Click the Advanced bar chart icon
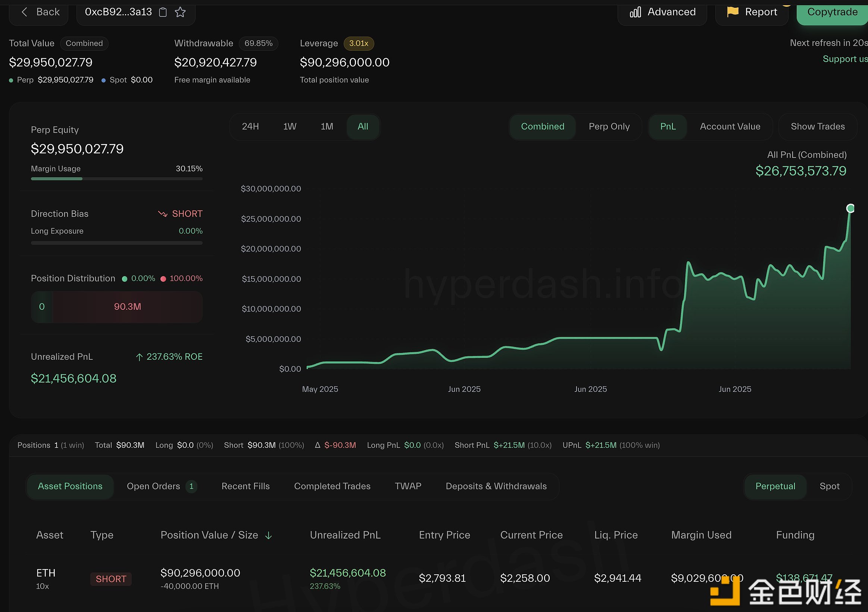Screen dimensions: 868x612 (635, 12)
